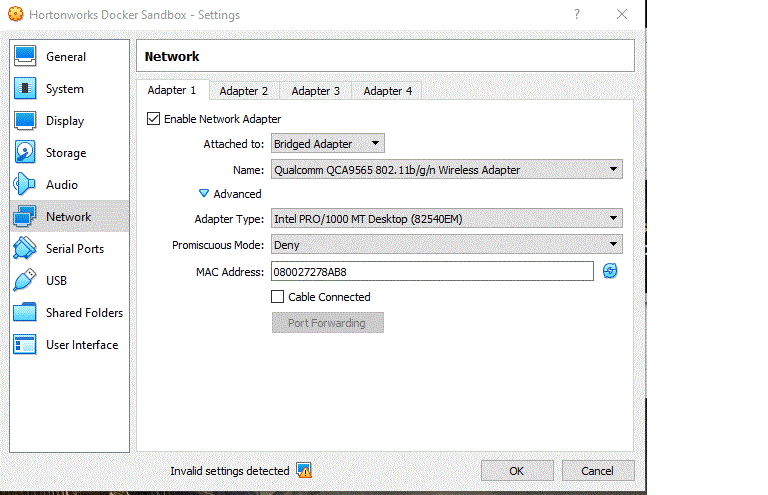Viewport: 768px width, 495px height.
Task: Generate a new random MAC address
Action: pos(610,271)
